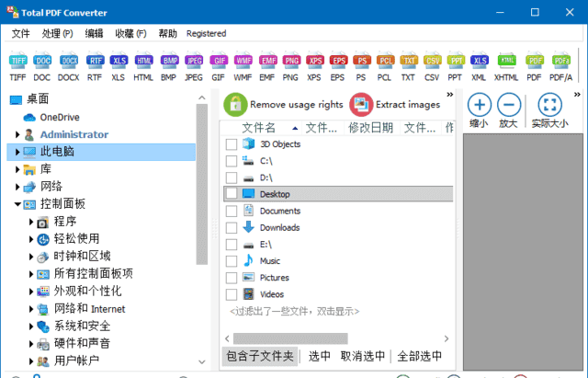Tick the C:\ drive checkbox
Viewport: 588px width, 378px height.
232,161
